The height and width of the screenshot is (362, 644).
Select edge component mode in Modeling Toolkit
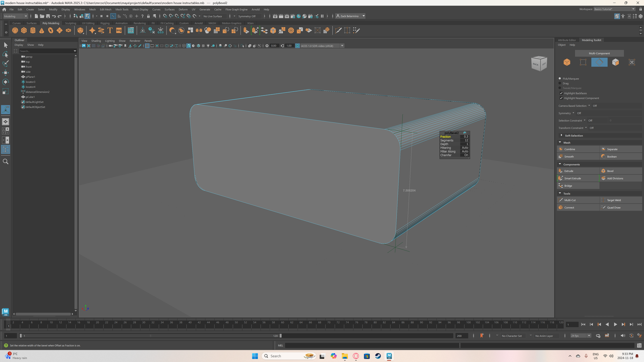click(599, 62)
